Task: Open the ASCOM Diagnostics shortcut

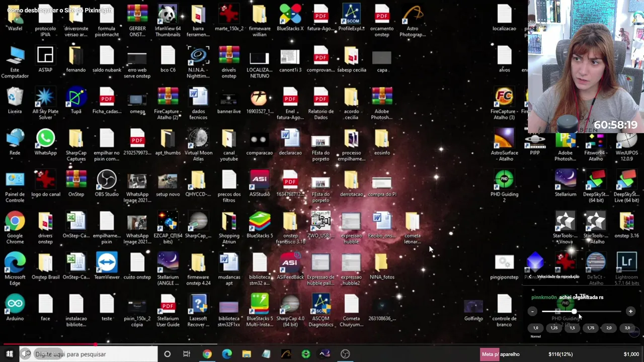Action: 321,311
